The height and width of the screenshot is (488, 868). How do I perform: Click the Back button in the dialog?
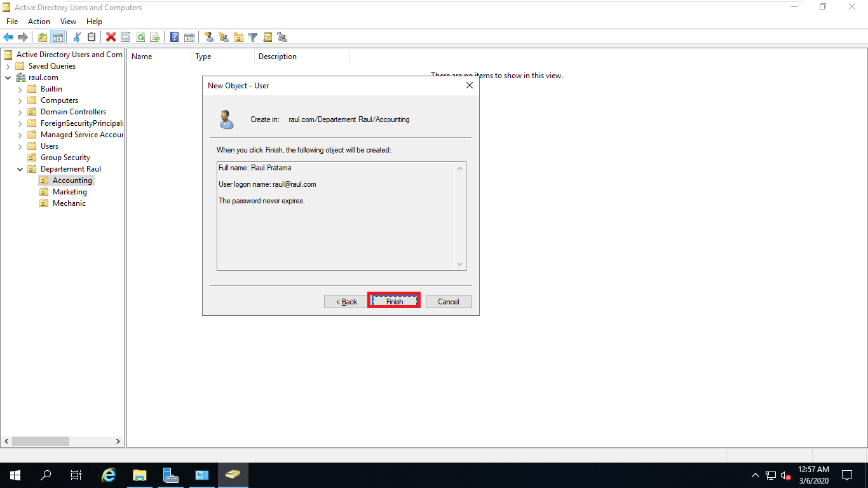point(345,301)
